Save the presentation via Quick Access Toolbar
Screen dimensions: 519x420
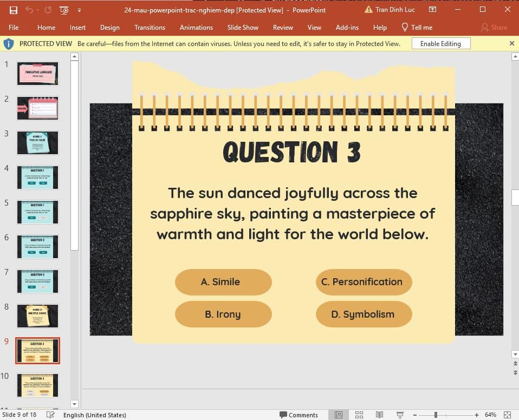coord(13,9)
